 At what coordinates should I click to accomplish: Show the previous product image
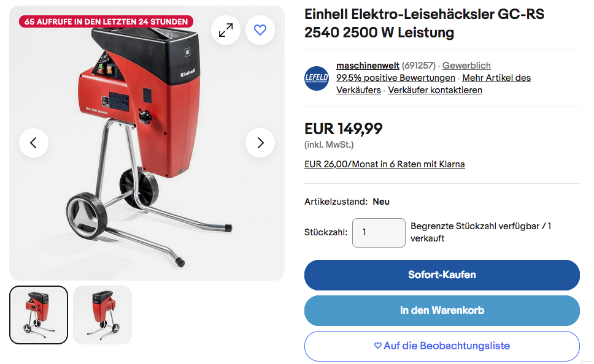tap(34, 143)
